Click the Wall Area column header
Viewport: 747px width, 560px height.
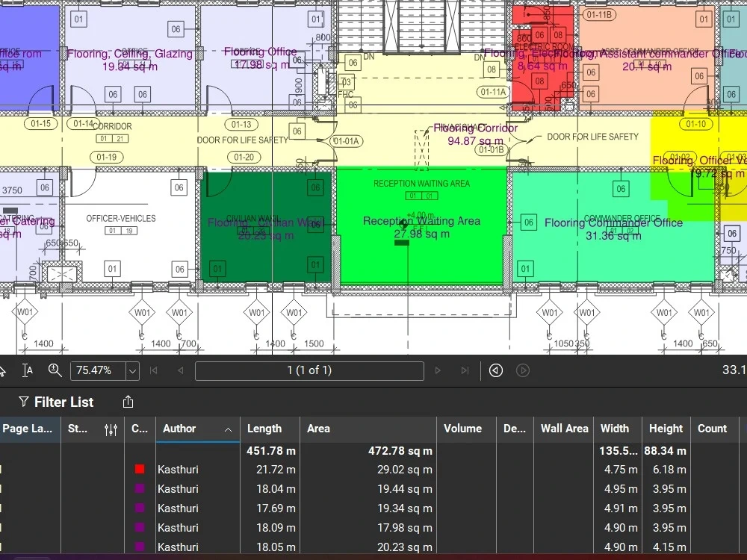pos(564,429)
